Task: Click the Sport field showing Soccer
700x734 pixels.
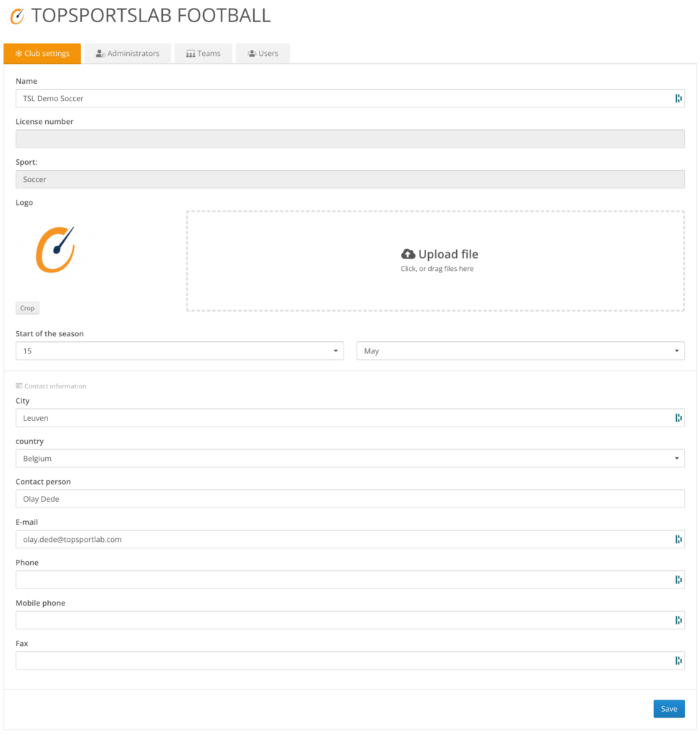Action: pos(350,179)
